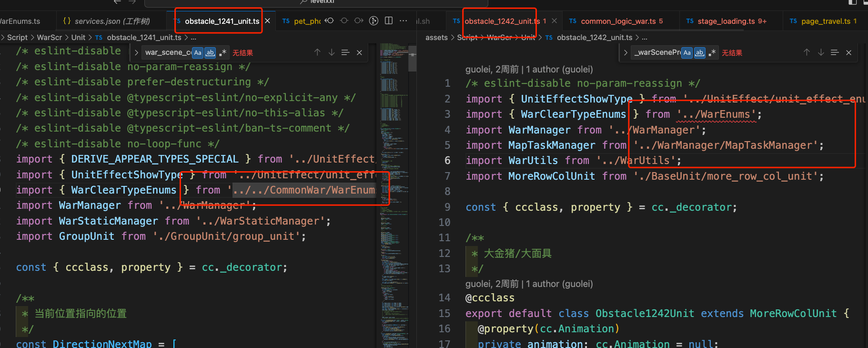Switch to the pet_ph… tab
This screenshot has height=348, width=868.
click(302, 21)
